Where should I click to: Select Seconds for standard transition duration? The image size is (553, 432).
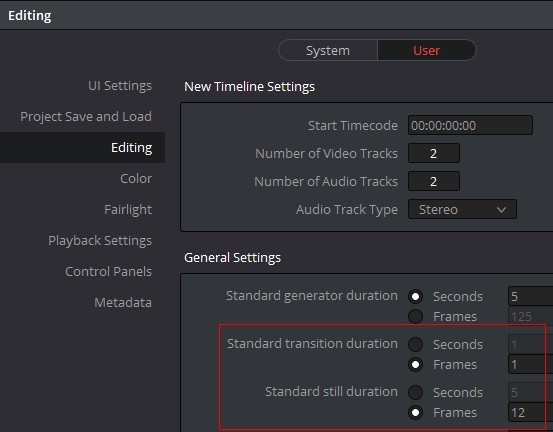pyautogui.click(x=415, y=344)
